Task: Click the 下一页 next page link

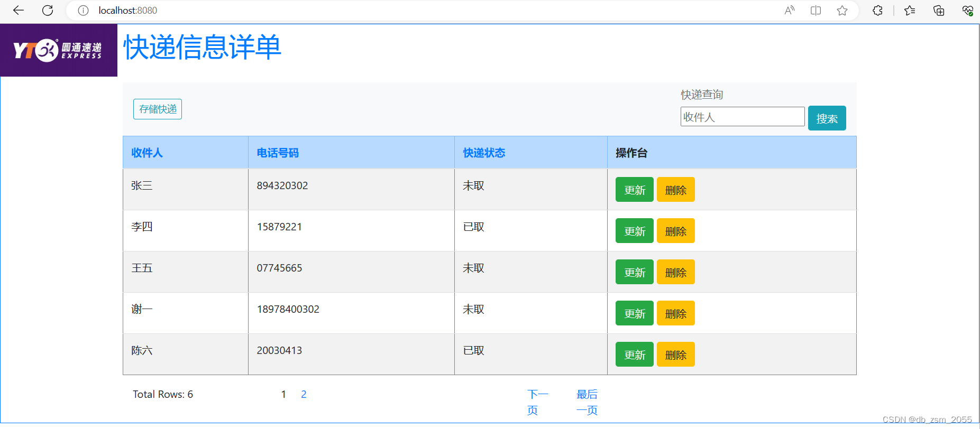Action: 538,402
